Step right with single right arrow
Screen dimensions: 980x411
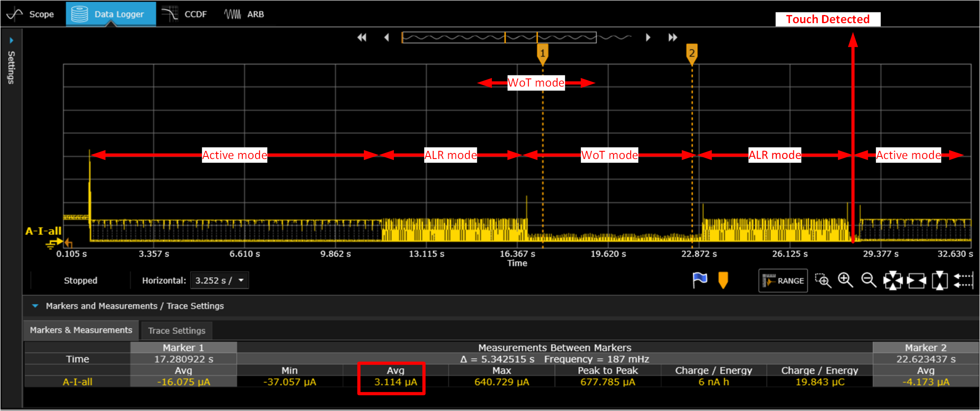point(648,38)
